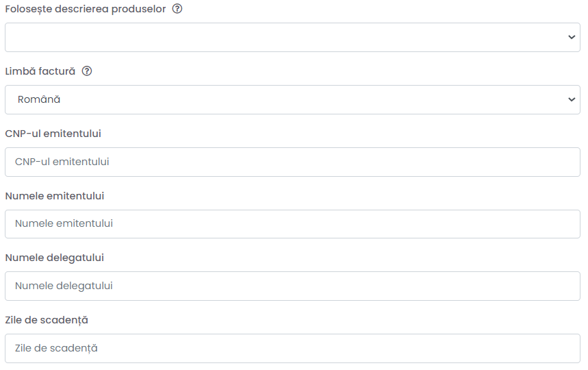The image size is (588, 370).
Task: Focus the CNP-ul emitentului input field
Action: pos(292,162)
